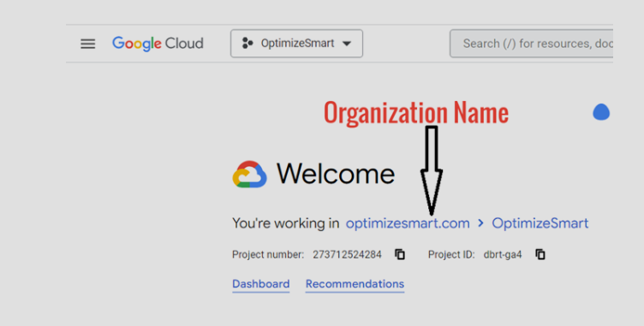Click the project selector dots icon

247,43
